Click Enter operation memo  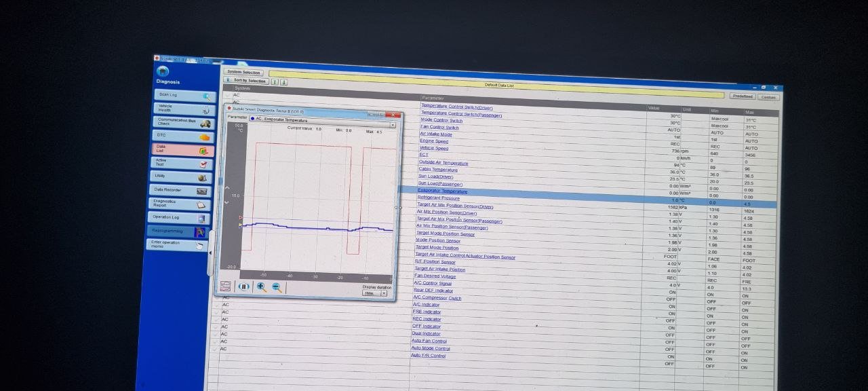[176, 244]
